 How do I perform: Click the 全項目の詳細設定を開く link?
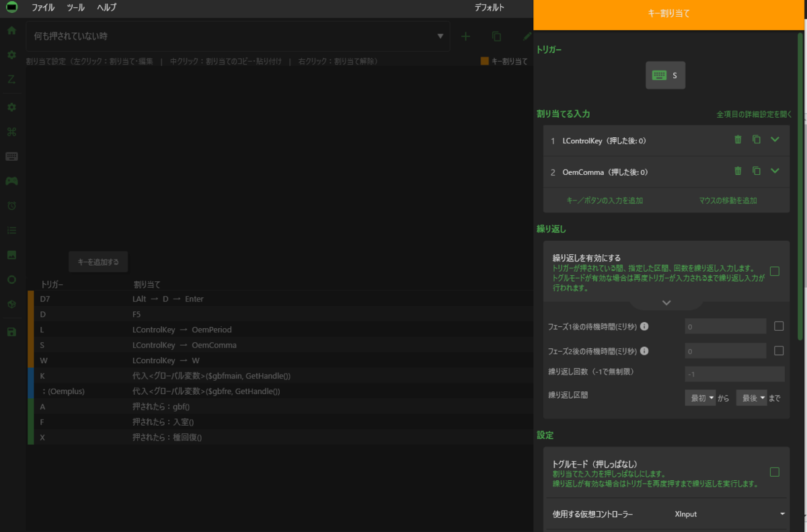(755, 114)
